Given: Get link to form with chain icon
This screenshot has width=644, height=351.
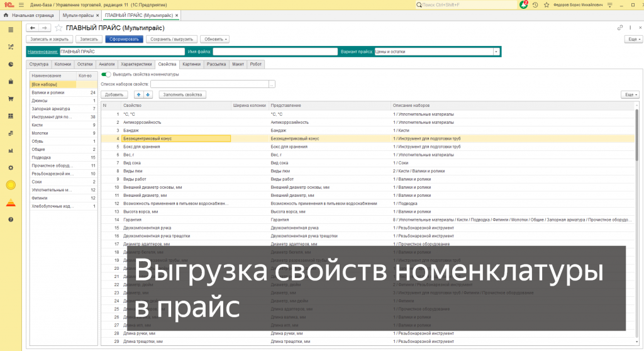Looking at the screenshot, I should 620,28.
